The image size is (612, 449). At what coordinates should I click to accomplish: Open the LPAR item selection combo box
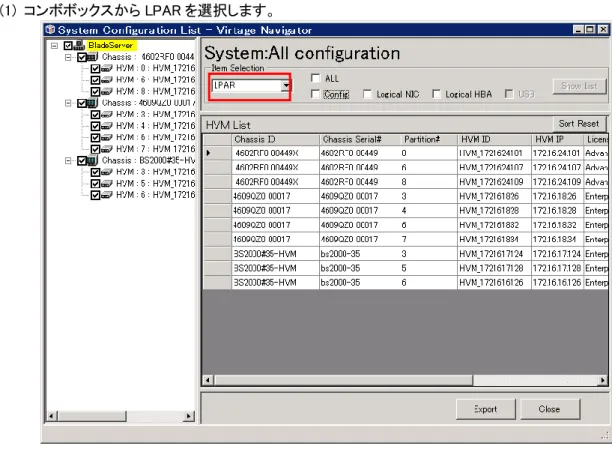point(286,86)
